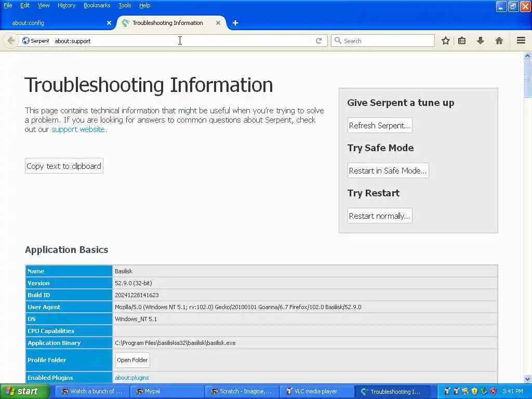Open the File menu
Image resolution: width=532 pixels, height=399 pixels.
tap(8, 5)
